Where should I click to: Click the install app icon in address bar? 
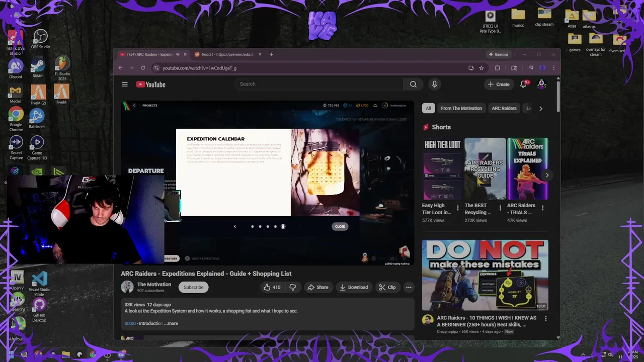click(x=471, y=68)
